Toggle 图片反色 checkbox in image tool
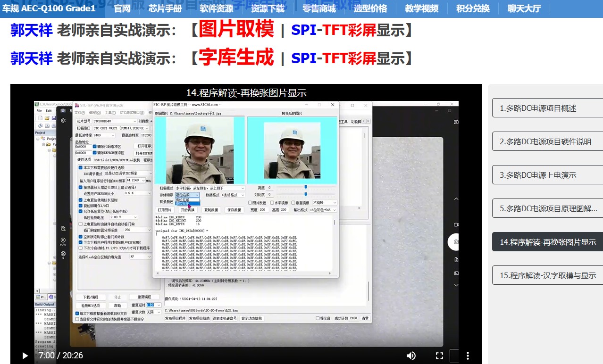The image size is (603, 364). (x=250, y=203)
